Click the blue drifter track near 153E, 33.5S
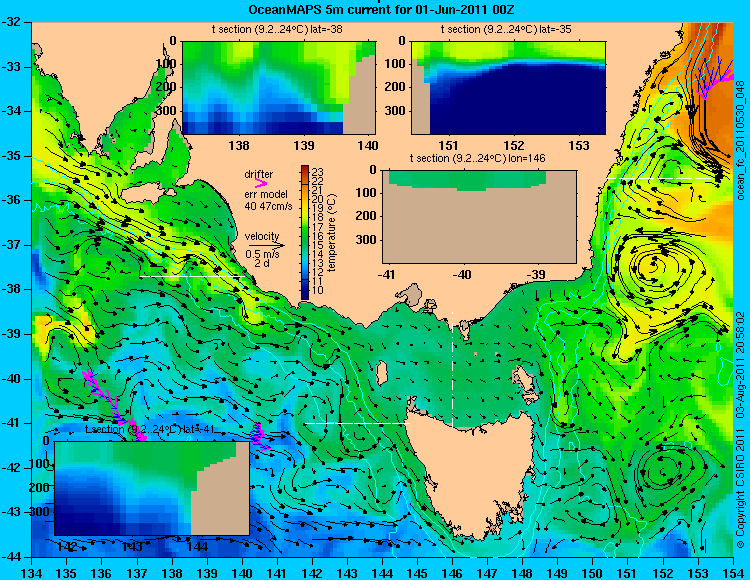Image resolution: width=750 pixels, height=580 pixels. [709, 77]
